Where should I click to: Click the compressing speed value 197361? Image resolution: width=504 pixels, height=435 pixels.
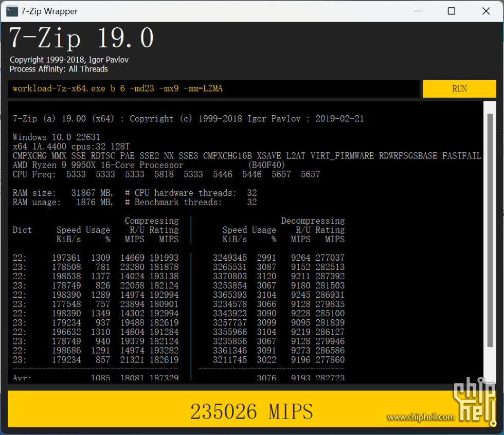66,258
